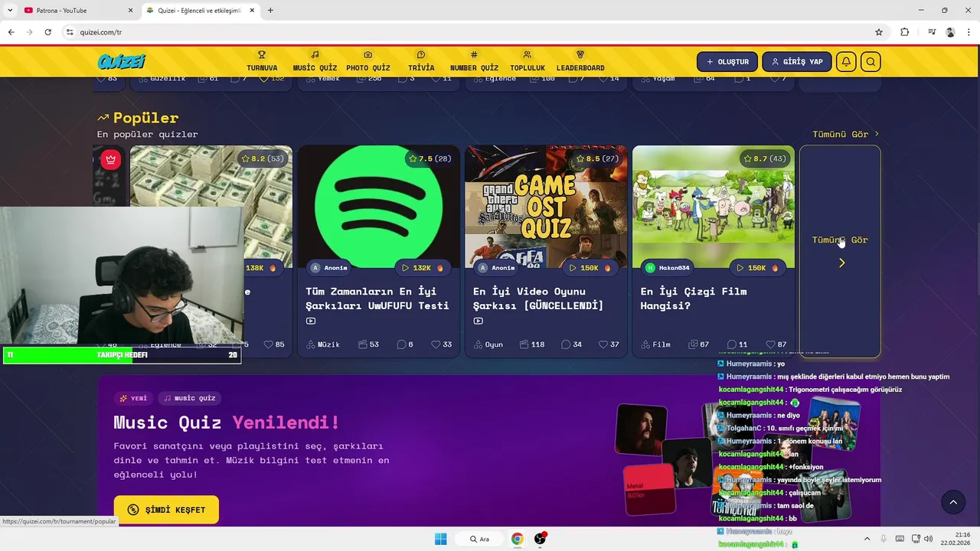The width and height of the screenshot is (980, 551).
Task: Open the tab search dropdown arrow
Action: [x=9, y=11]
